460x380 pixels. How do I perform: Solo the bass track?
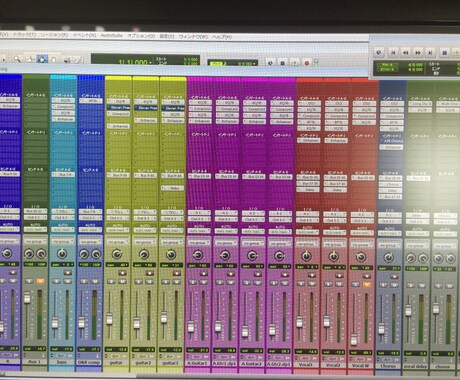56,282
